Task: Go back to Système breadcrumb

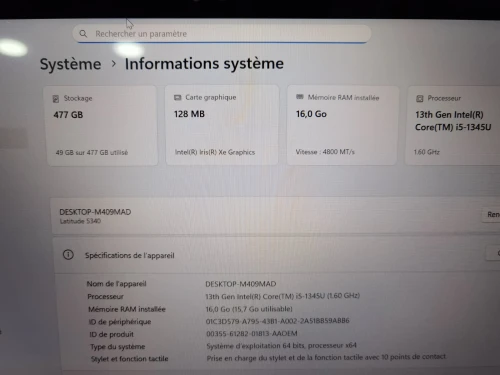Action: tap(70, 64)
